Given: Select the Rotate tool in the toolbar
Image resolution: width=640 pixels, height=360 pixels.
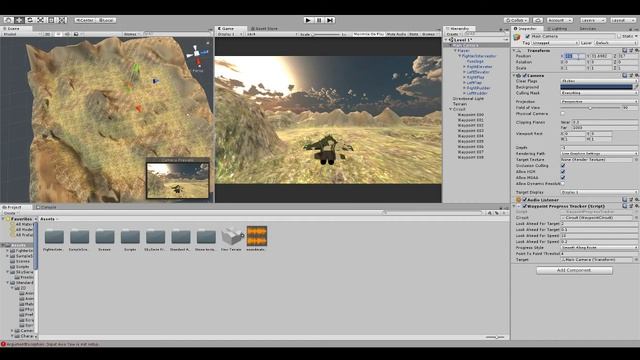Looking at the screenshot, I should tap(30, 20).
